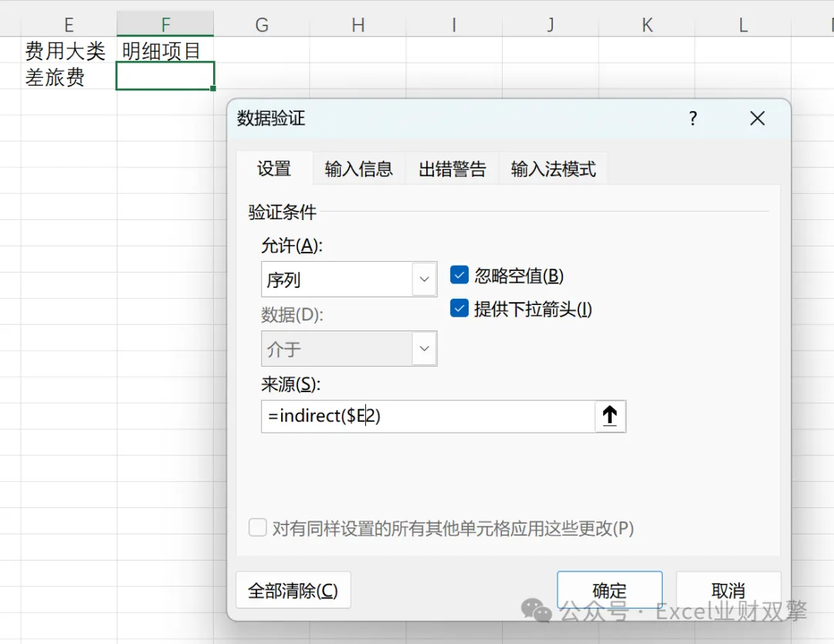This screenshot has width=834, height=644.
Task: Click in the 来源 formula input field
Action: [428, 416]
